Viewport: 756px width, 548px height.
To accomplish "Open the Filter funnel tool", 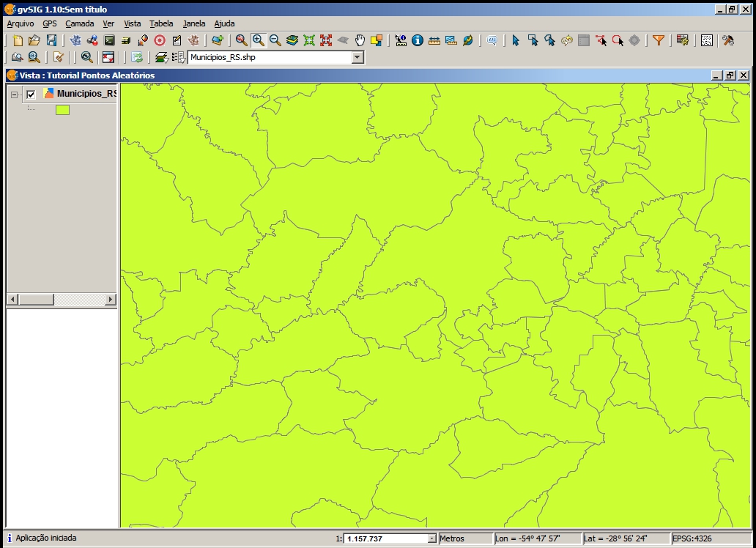I will (x=659, y=40).
